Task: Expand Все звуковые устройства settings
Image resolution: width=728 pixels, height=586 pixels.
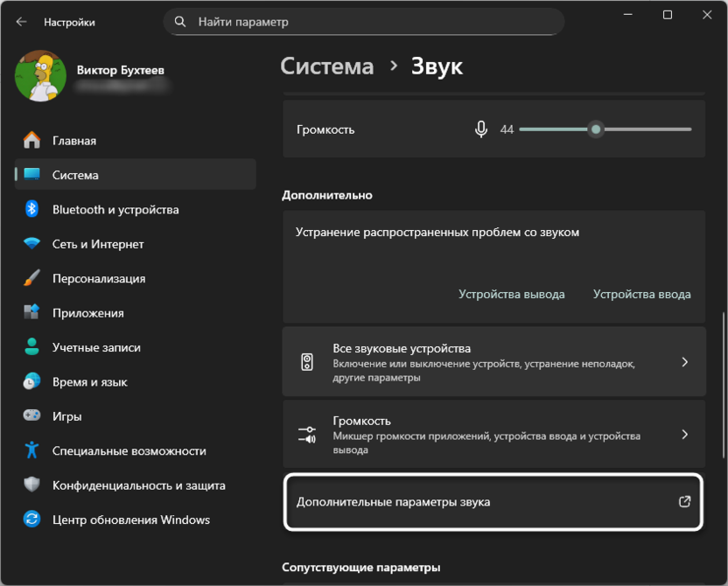Action: 493,361
